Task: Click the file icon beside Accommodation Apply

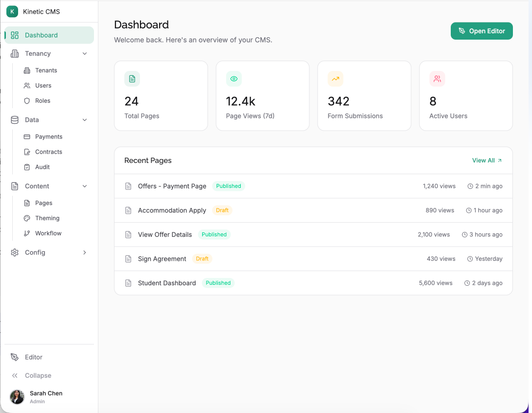Action: click(x=128, y=210)
